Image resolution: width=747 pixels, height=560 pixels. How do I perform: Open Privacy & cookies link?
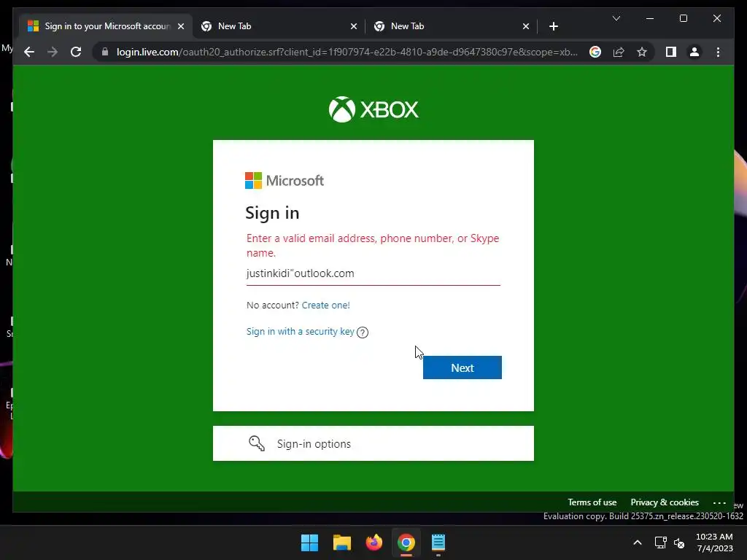pos(665,502)
